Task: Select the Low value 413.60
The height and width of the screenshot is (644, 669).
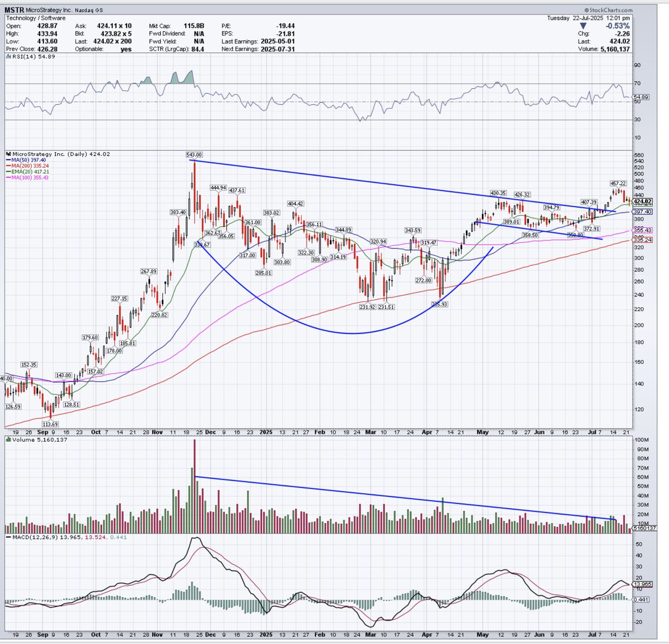Action: 48,41
